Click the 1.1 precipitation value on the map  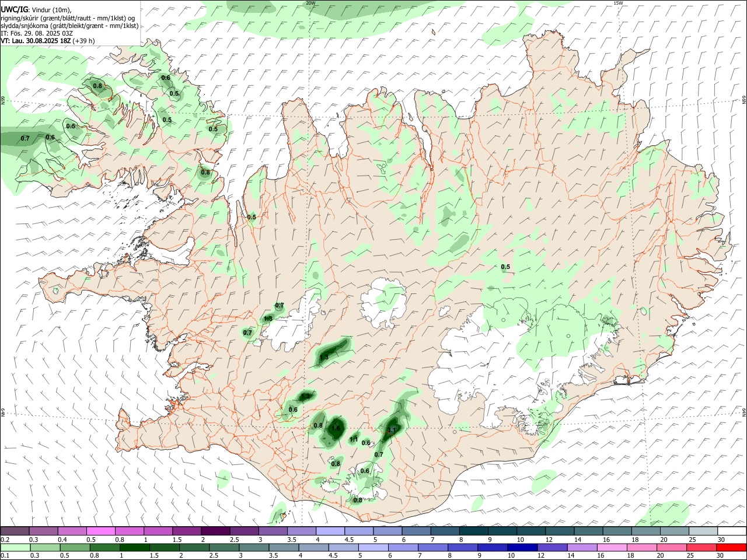354,439
